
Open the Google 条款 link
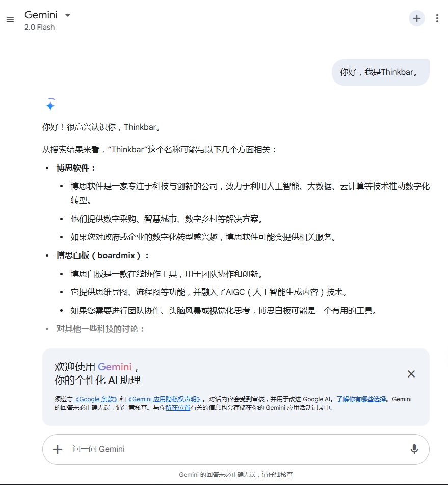pos(96,399)
